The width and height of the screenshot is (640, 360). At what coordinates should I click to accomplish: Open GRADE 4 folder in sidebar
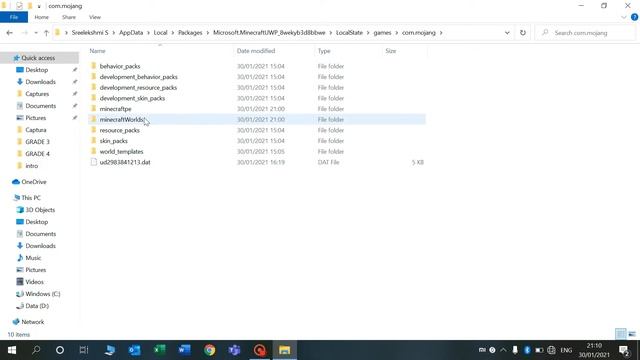click(37, 154)
